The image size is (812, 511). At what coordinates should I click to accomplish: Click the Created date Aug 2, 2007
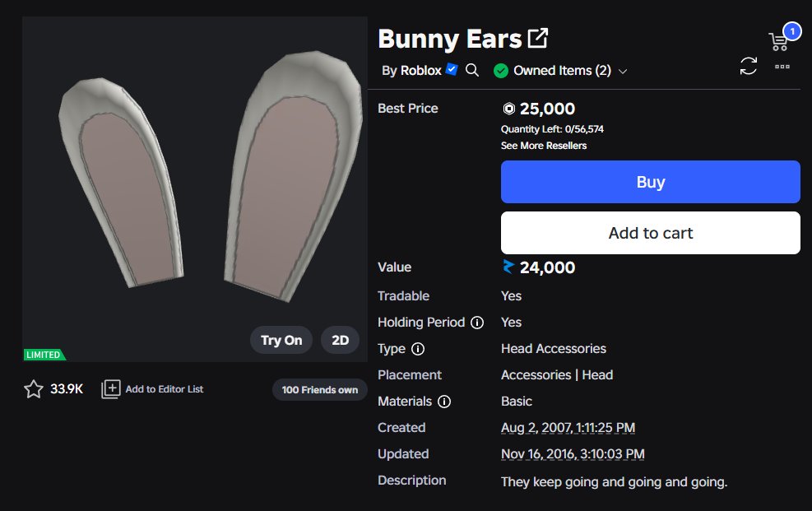click(x=568, y=428)
